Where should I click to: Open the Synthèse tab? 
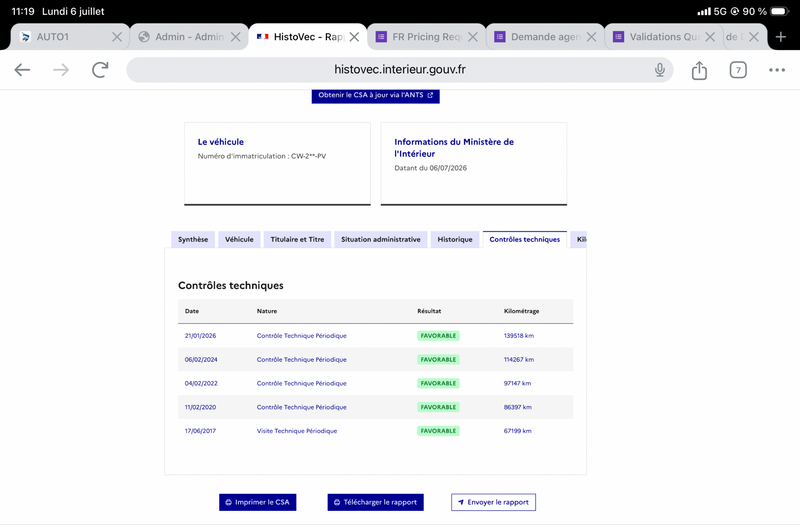pyautogui.click(x=193, y=239)
